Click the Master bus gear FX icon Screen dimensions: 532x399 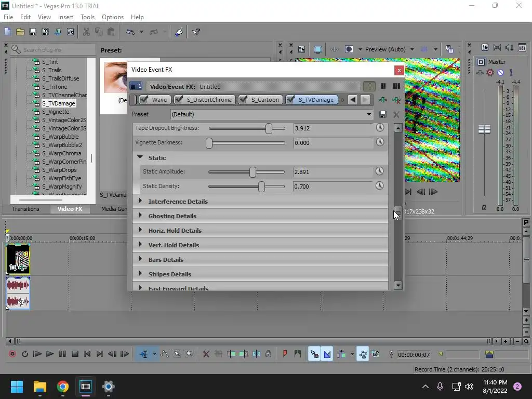point(490,72)
